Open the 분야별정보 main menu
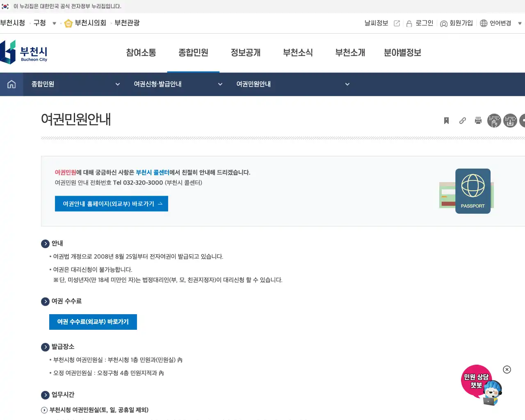The image size is (525, 420). click(x=402, y=52)
